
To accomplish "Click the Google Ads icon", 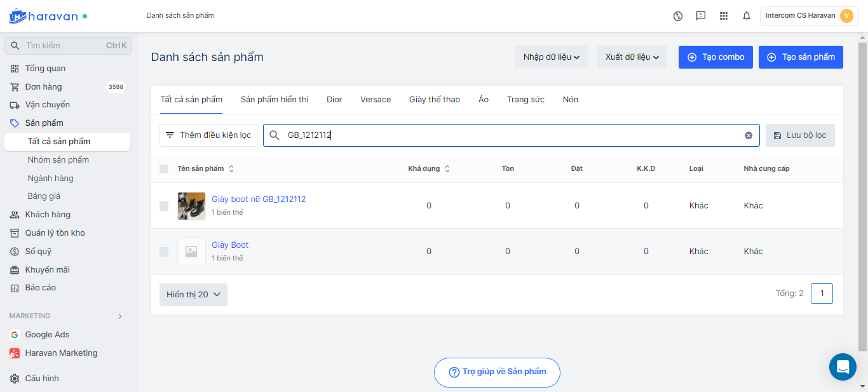I will (15, 335).
